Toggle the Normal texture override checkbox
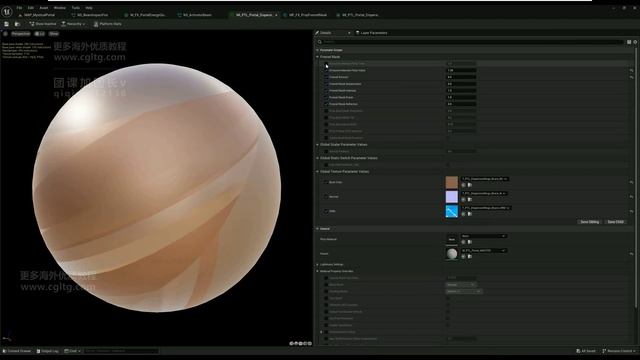Image resolution: width=640 pixels, height=360 pixels. coord(326,197)
